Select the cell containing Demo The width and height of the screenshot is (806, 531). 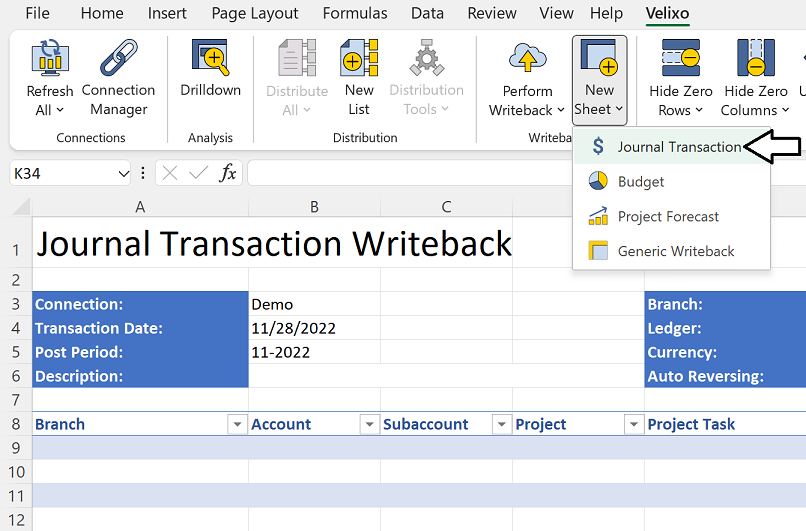pyautogui.click(x=314, y=304)
